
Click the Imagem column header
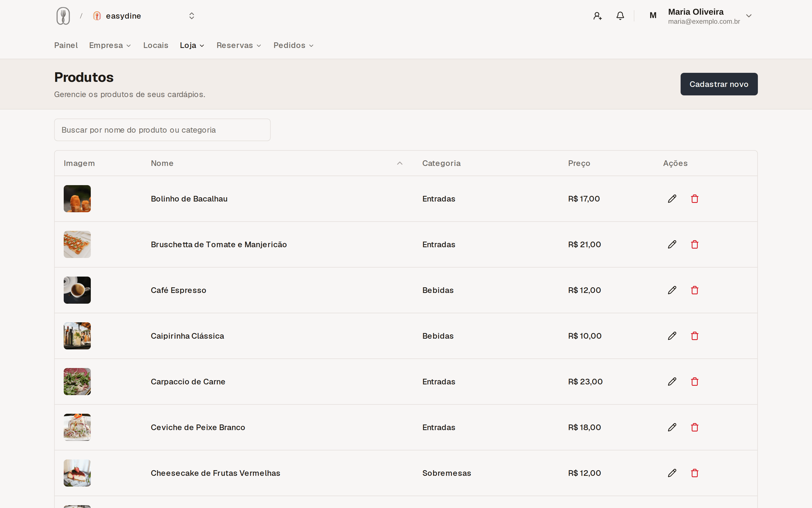click(x=79, y=163)
